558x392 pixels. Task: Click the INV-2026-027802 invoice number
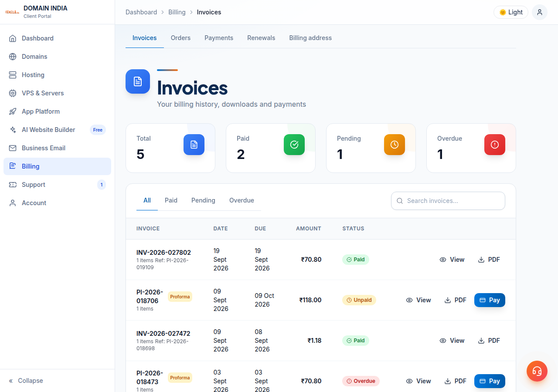pyautogui.click(x=163, y=253)
